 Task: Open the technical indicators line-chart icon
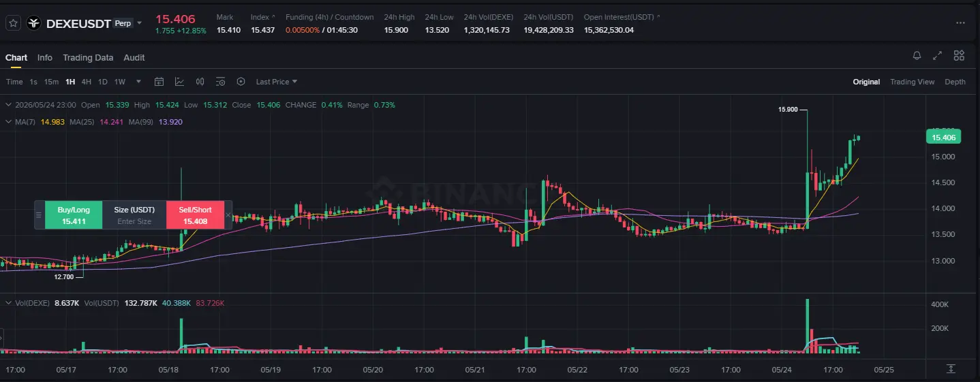tap(179, 82)
